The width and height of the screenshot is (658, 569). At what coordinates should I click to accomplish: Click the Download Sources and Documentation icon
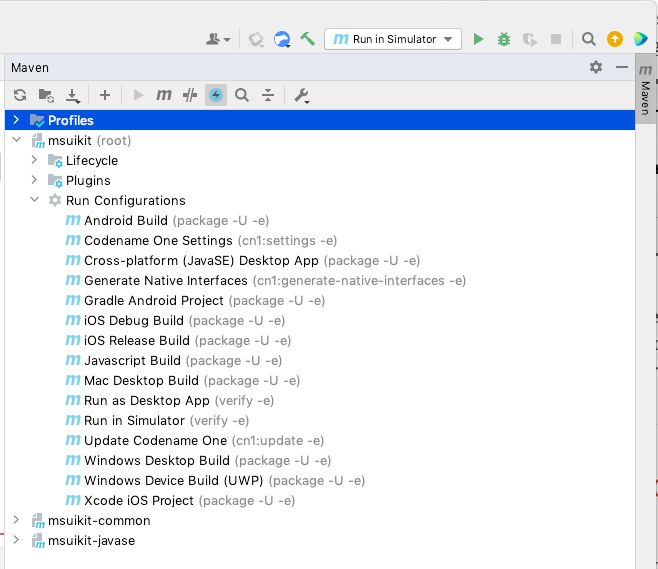point(72,95)
